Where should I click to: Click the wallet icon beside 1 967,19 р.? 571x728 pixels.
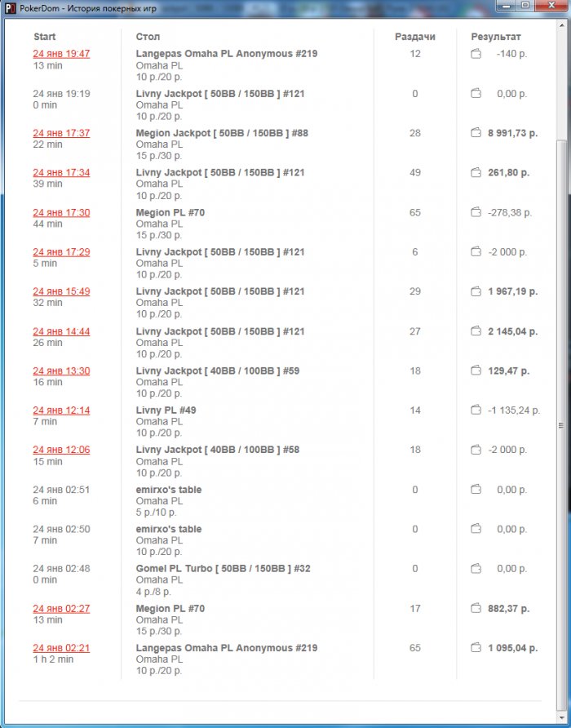coord(476,291)
